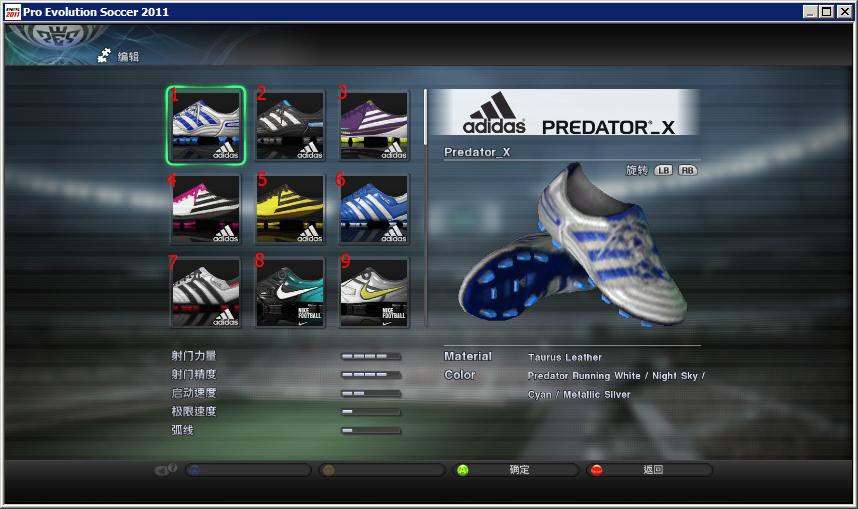Viewport: 858px width, 509px height.
Task: Click the 返回 back button
Action: point(650,470)
